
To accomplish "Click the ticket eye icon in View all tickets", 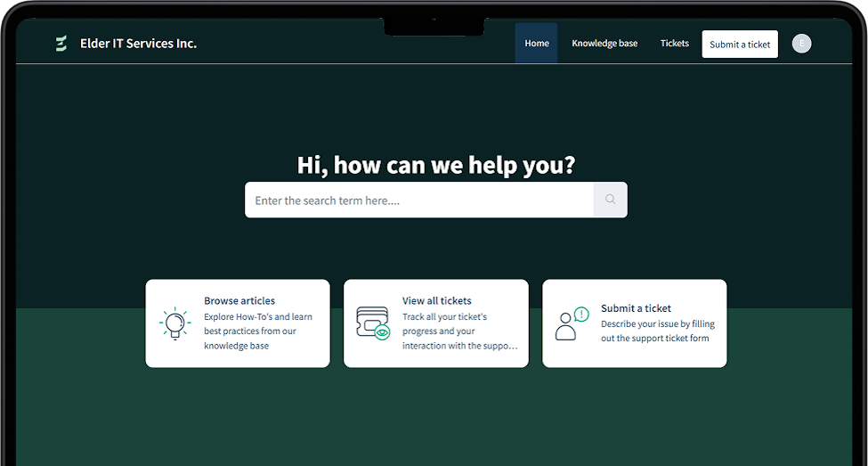I will (372, 323).
